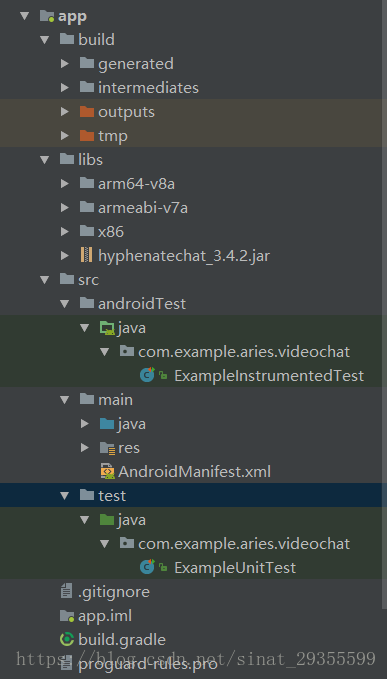Click the green test java folder icon
Viewport: 387px width, 679px height.
click(107, 520)
